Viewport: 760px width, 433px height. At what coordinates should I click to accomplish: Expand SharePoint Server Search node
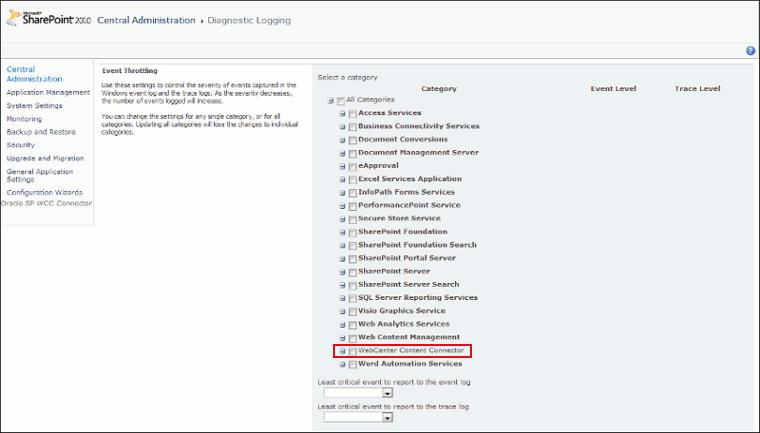tap(342, 285)
